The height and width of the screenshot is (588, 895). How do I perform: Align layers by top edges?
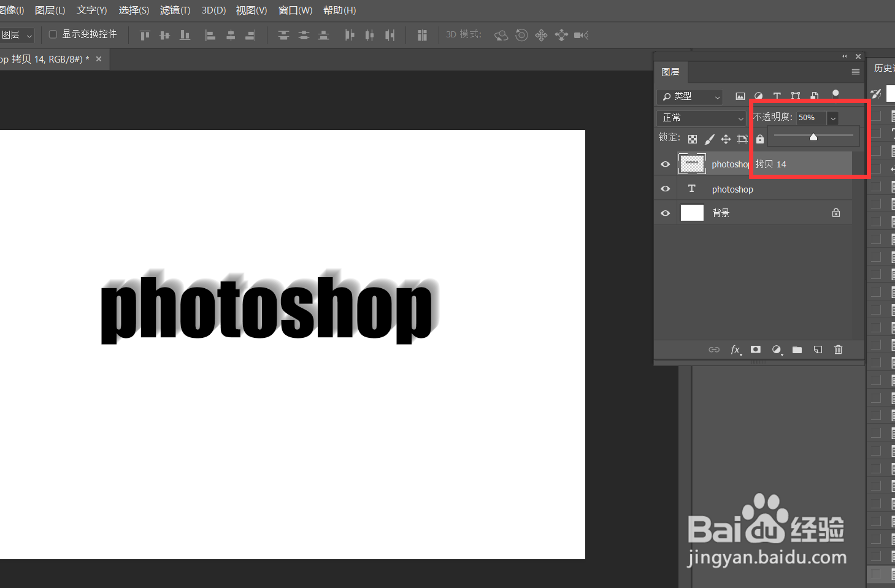click(145, 35)
